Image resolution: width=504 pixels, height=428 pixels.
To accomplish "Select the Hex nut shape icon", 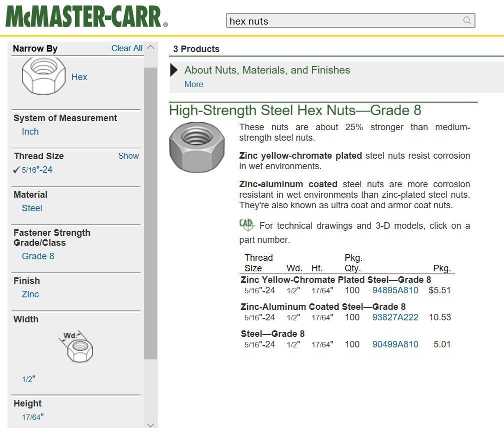I will point(44,76).
